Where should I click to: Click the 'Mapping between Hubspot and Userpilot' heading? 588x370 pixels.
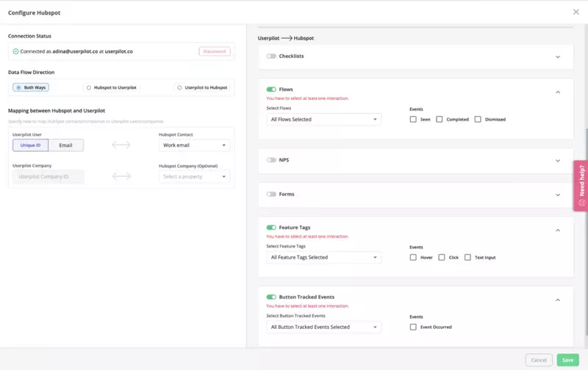57,111
